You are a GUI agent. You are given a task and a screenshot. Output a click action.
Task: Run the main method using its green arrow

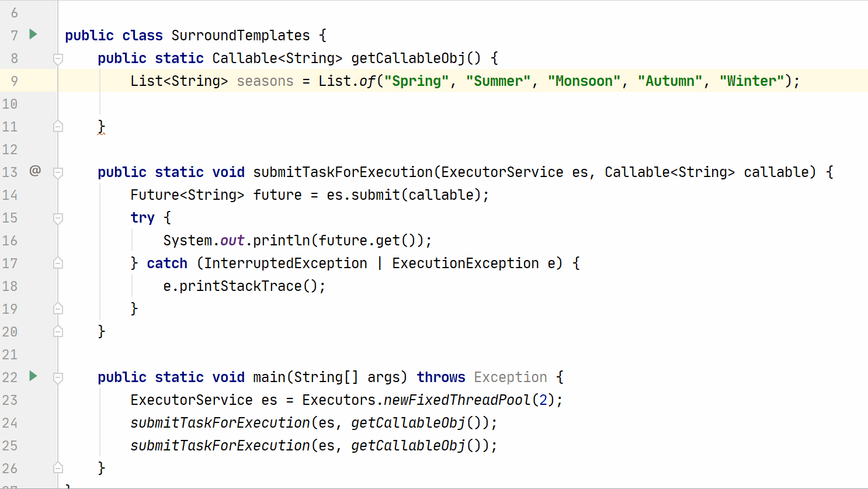[33, 377]
